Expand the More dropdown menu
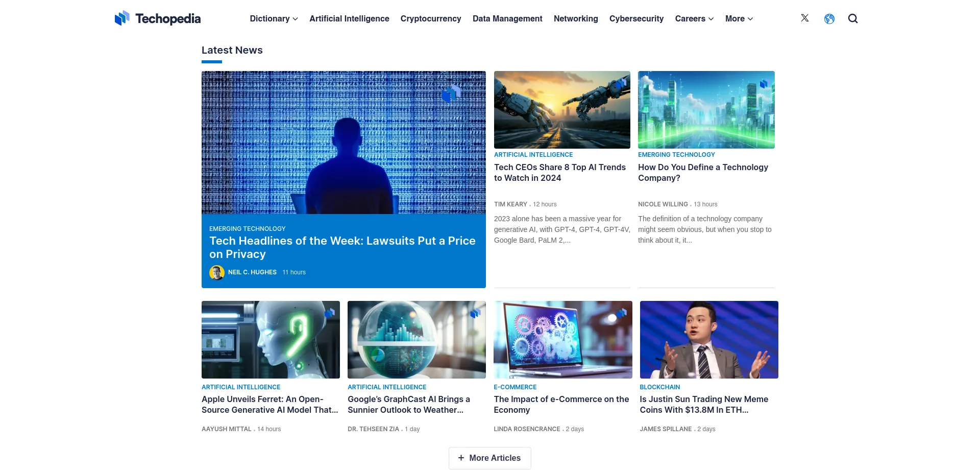Image resolution: width=980 pixels, height=470 pixels. 739,18
